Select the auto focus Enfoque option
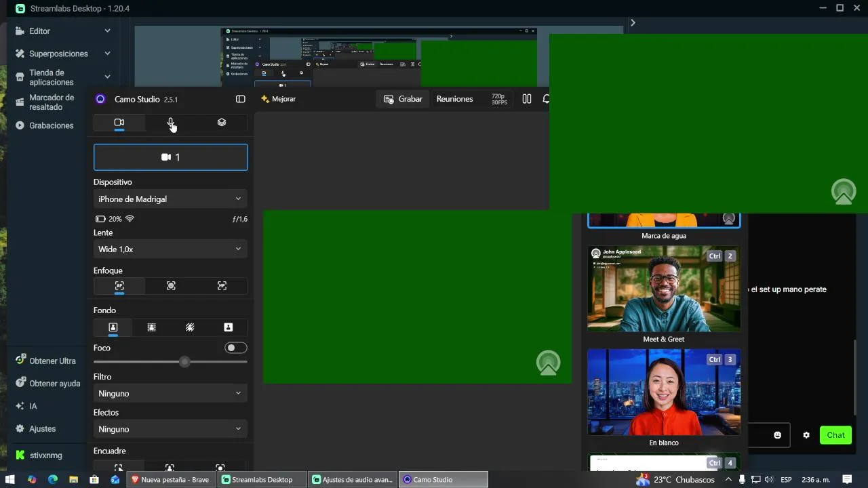This screenshot has height=488, width=868. pos(119,286)
